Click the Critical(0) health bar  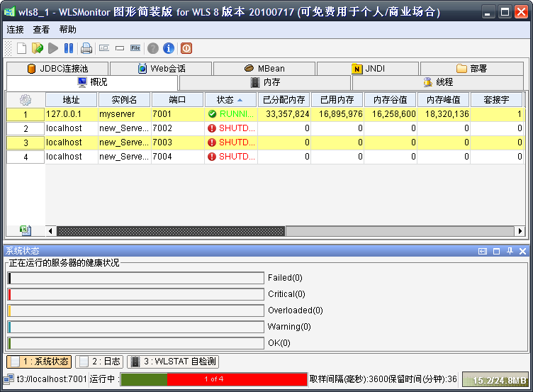tap(135, 294)
